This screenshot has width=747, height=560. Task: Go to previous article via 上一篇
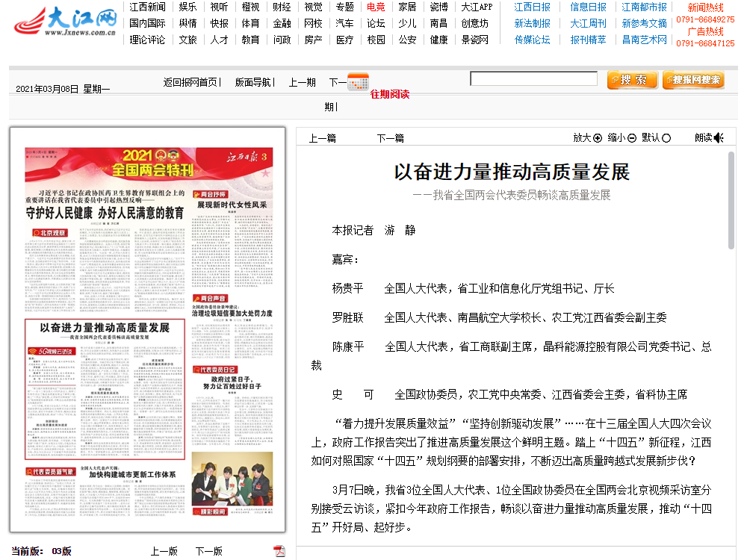(323, 138)
